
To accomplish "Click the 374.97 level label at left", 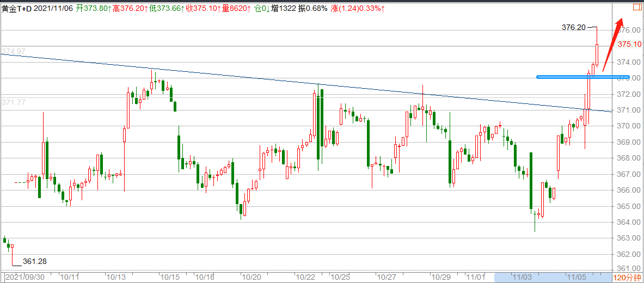I will 14,52.
